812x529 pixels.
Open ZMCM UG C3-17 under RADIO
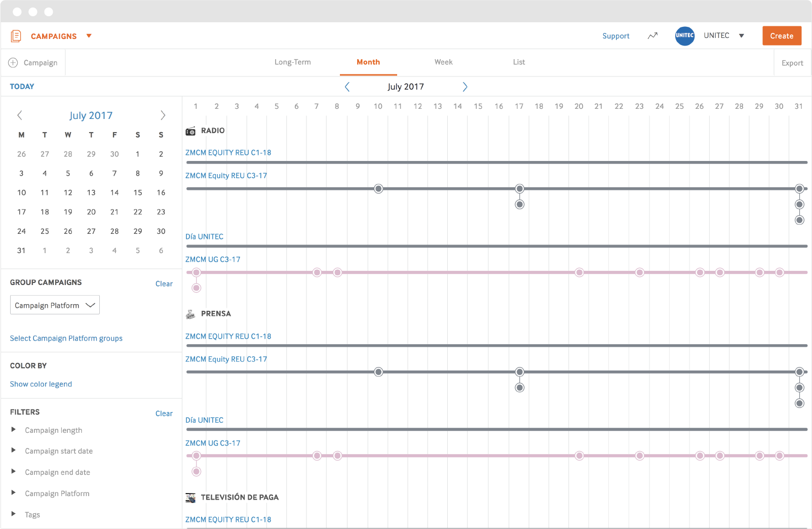click(x=213, y=259)
